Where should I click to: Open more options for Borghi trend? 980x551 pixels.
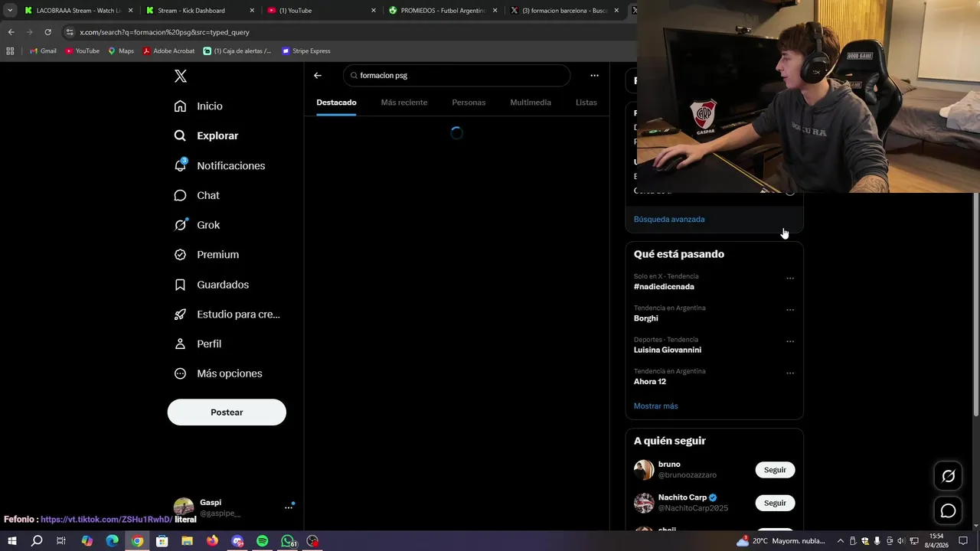point(790,310)
